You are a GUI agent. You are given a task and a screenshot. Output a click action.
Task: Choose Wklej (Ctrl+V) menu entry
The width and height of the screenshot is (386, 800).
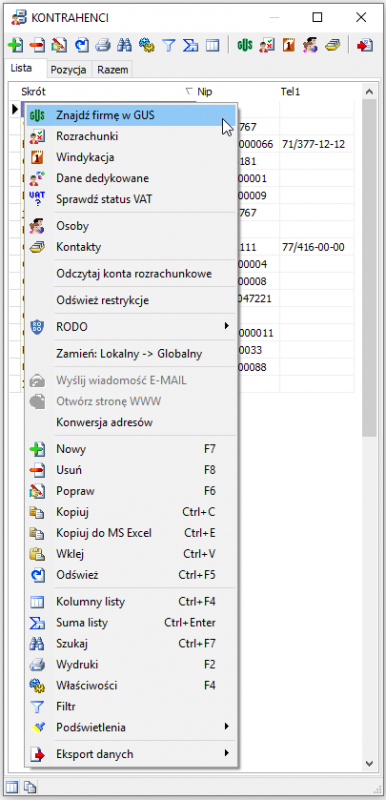click(131, 554)
